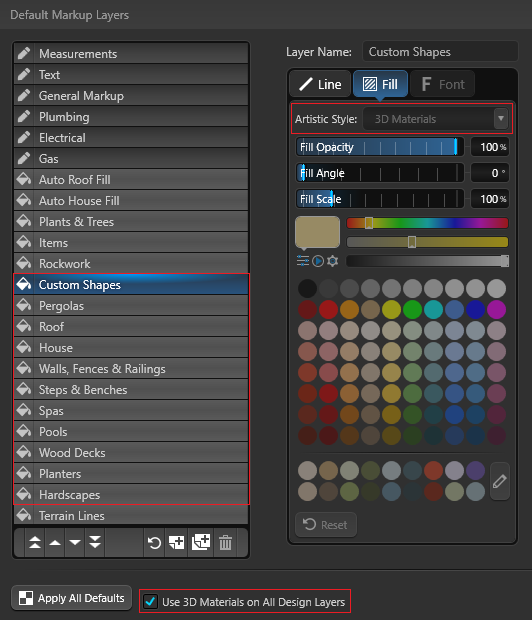The image size is (532, 620).
Task: Click the pencil icon on the Measurements row
Action: [x=24, y=53]
